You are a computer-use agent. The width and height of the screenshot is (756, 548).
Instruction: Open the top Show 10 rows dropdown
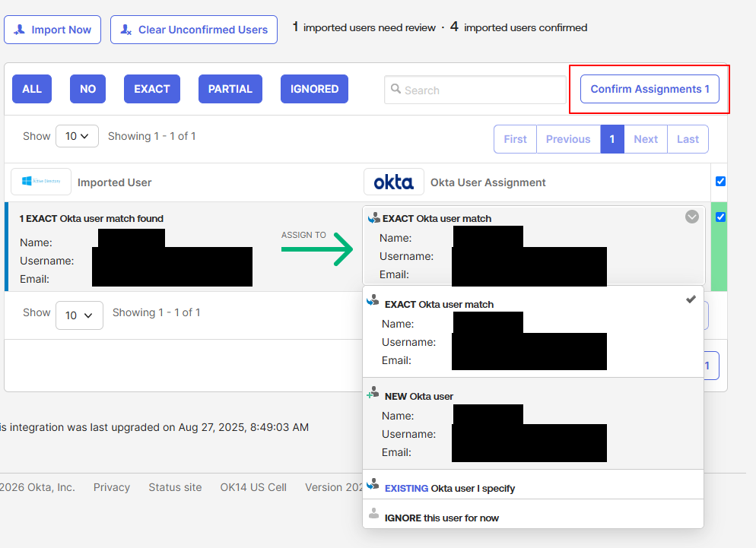pos(77,136)
